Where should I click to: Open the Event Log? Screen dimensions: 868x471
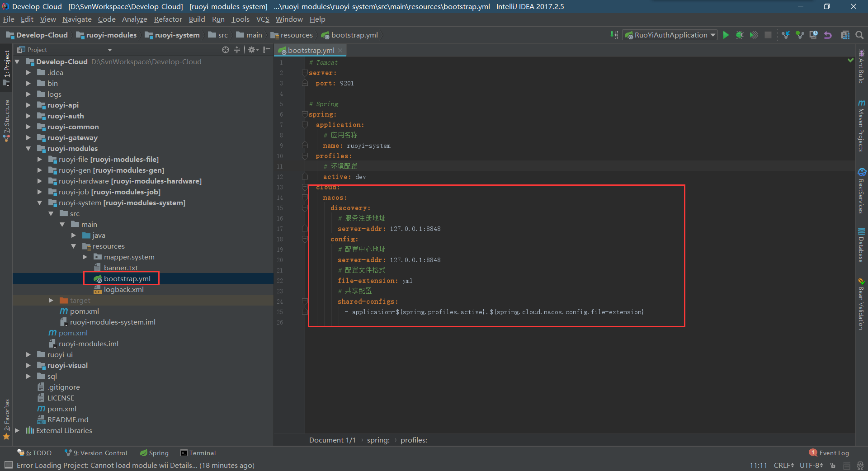829,453
